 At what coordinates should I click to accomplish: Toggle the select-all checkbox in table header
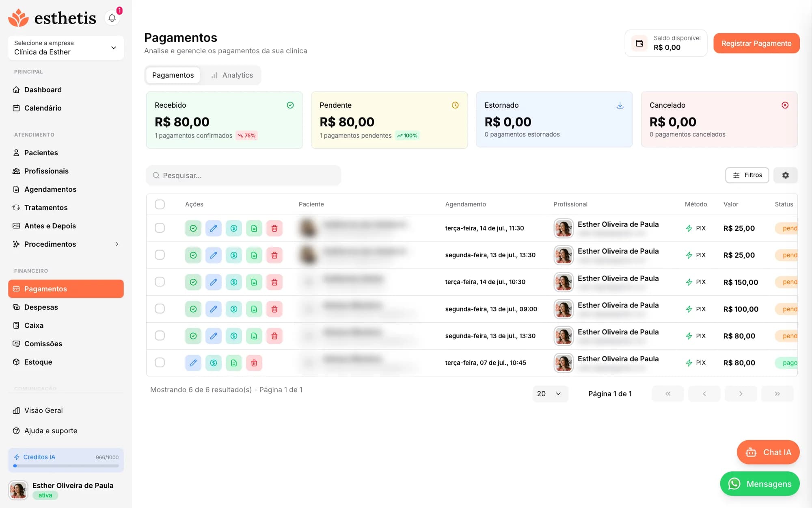click(x=160, y=204)
